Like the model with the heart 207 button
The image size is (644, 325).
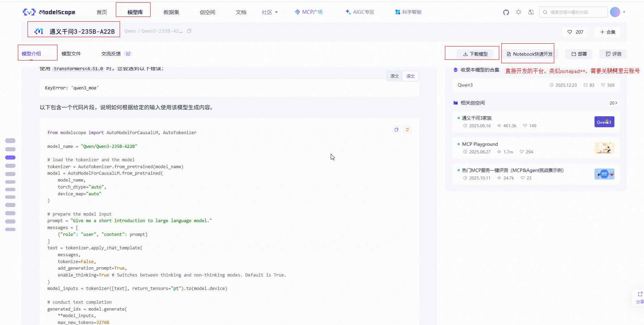pyautogui.click(x=575, y=32)
